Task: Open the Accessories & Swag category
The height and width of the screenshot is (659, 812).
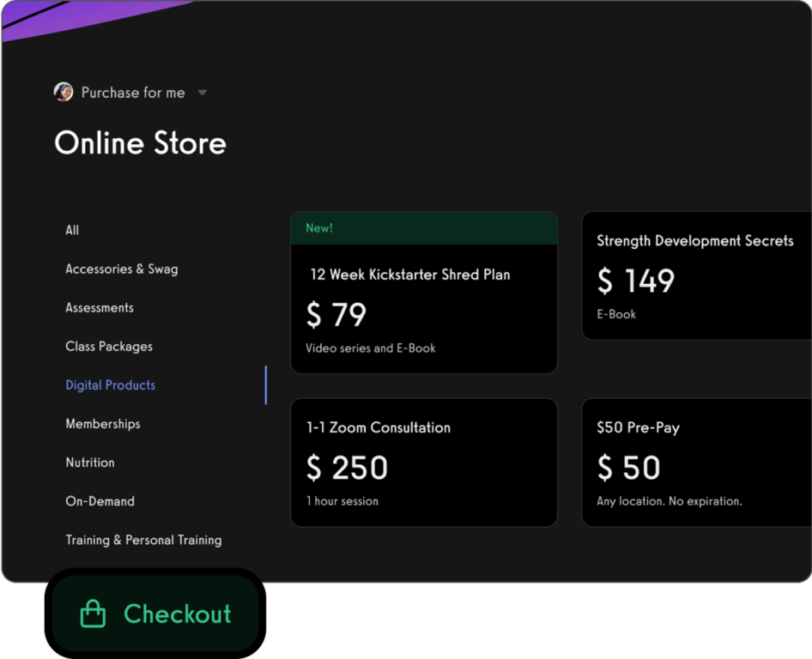Action: (x=121, y=269)
